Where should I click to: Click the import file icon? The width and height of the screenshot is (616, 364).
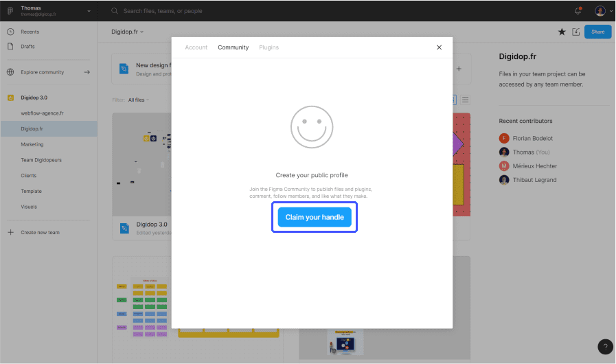coord(576,32)
